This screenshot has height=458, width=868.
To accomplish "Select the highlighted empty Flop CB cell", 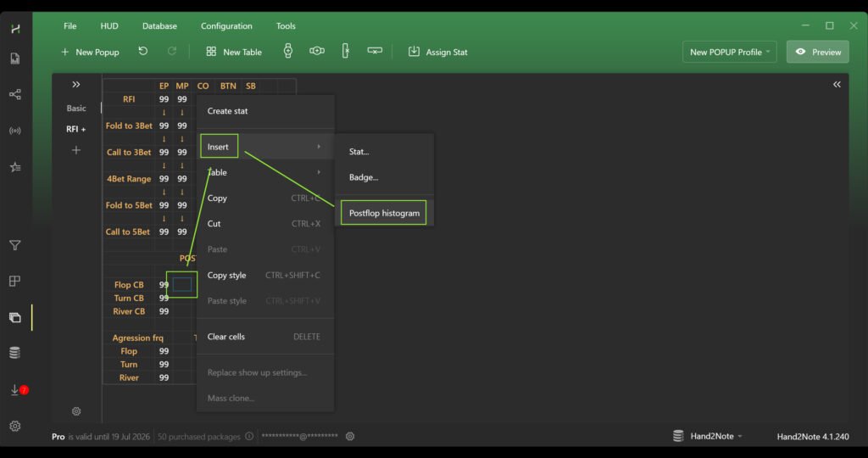I will coord(182,285).
